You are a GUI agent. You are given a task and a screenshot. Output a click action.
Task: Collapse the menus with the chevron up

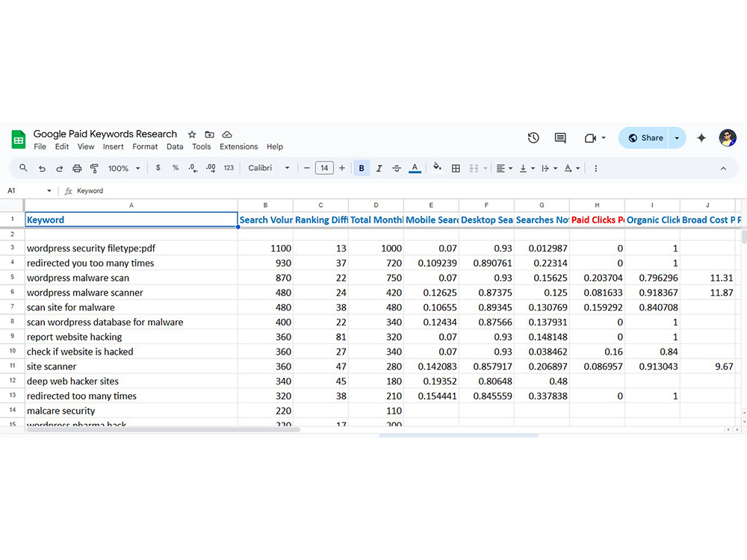723,168
